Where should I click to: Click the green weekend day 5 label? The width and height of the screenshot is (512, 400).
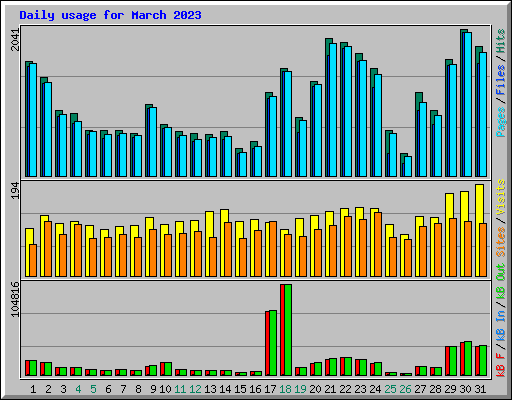(x=93, y=389)
